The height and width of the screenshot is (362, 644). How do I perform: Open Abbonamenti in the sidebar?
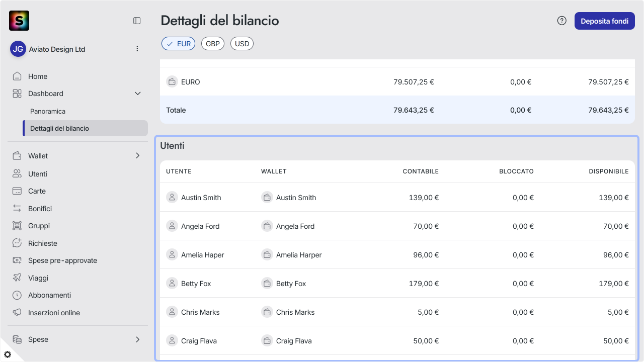pos(49,295)
